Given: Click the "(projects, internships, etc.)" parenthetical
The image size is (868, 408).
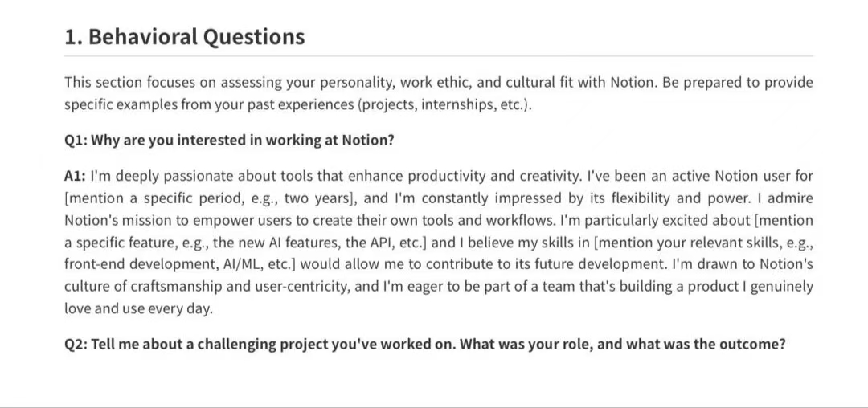Looking at the screenshot, I should [444, 105].
